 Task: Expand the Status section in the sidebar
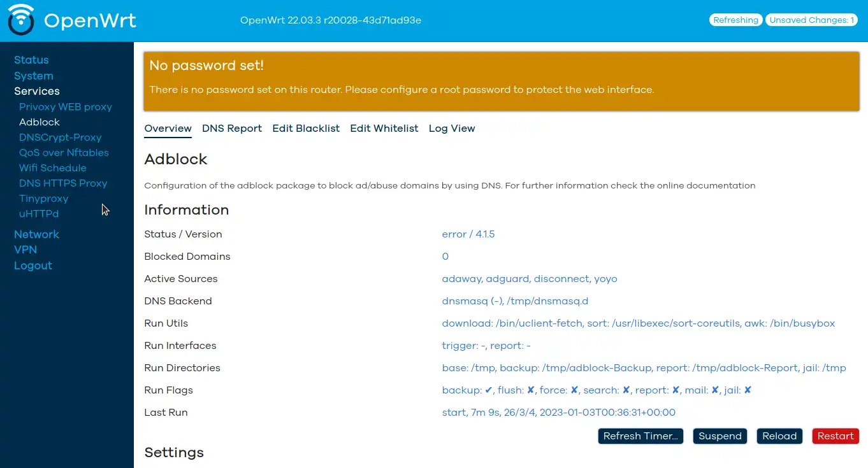coord(31,60)
